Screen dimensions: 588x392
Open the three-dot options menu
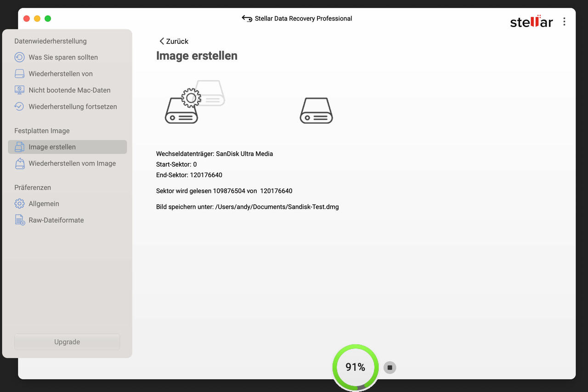pyautogui.click(x=564, y=22)
